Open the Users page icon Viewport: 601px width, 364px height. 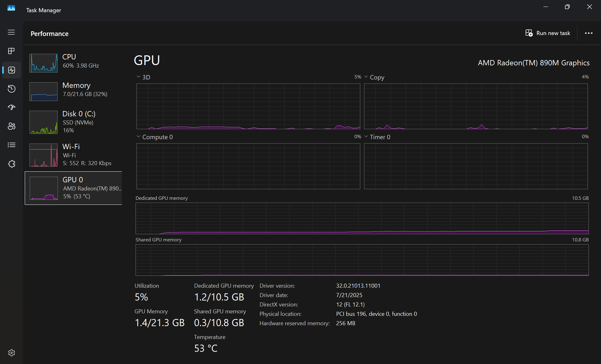11,126
